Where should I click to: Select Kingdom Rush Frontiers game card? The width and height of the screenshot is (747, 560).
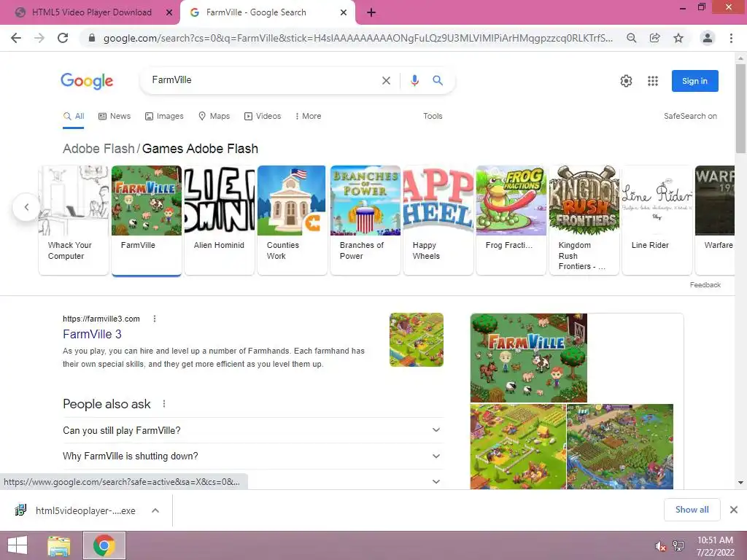pos(584,220)
